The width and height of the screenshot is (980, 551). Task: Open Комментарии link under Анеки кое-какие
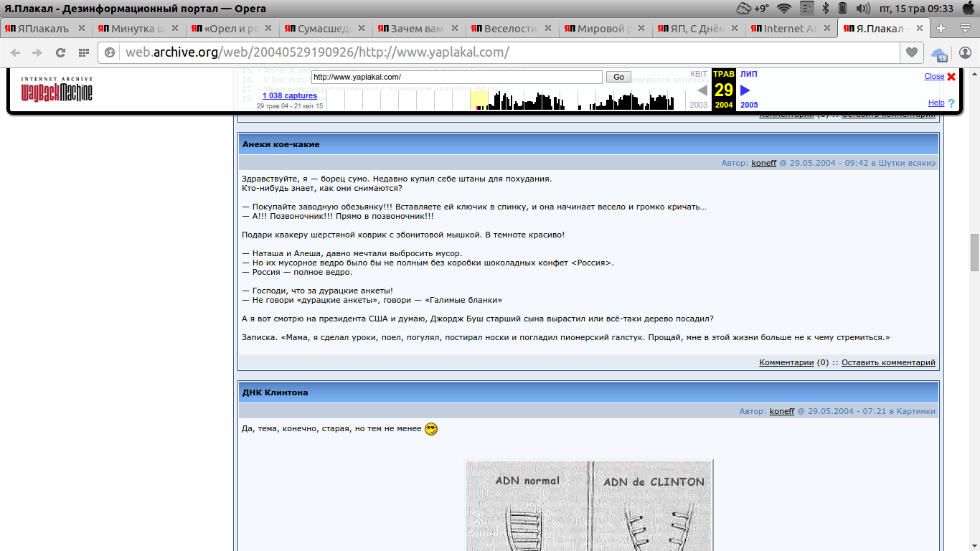tap(786, 362)
